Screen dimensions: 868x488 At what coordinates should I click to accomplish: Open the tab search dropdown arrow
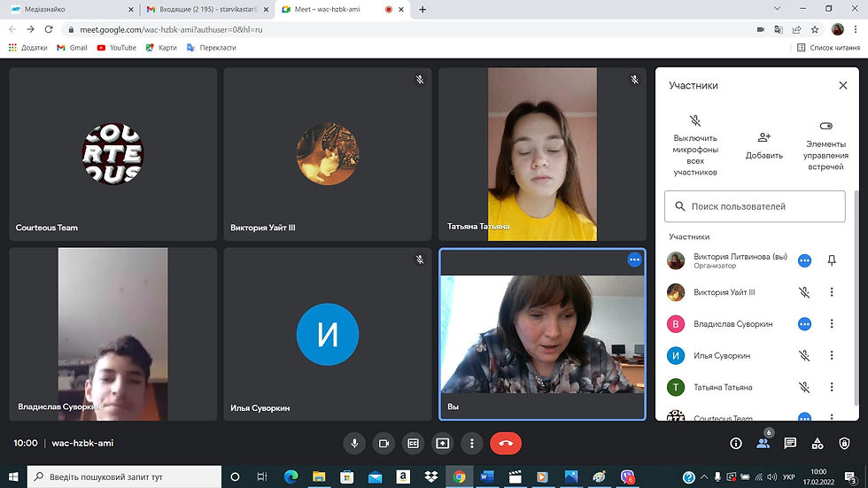coord(778,8)
